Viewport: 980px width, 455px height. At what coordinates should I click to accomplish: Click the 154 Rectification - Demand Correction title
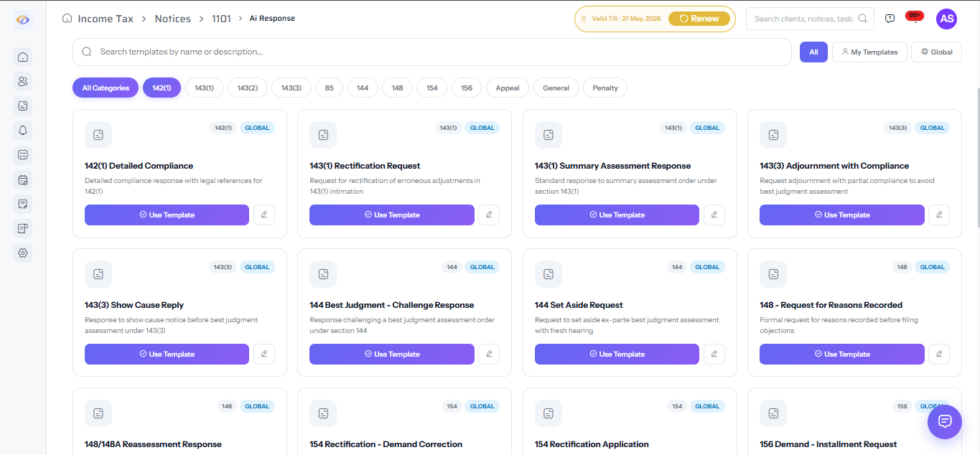tap(386, 444)
